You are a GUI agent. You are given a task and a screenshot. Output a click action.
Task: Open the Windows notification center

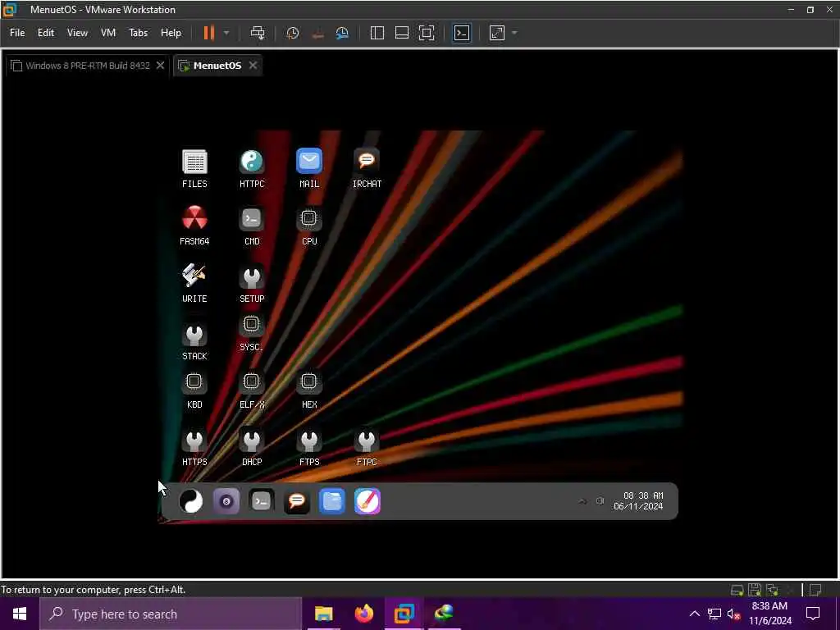[813, 614]
